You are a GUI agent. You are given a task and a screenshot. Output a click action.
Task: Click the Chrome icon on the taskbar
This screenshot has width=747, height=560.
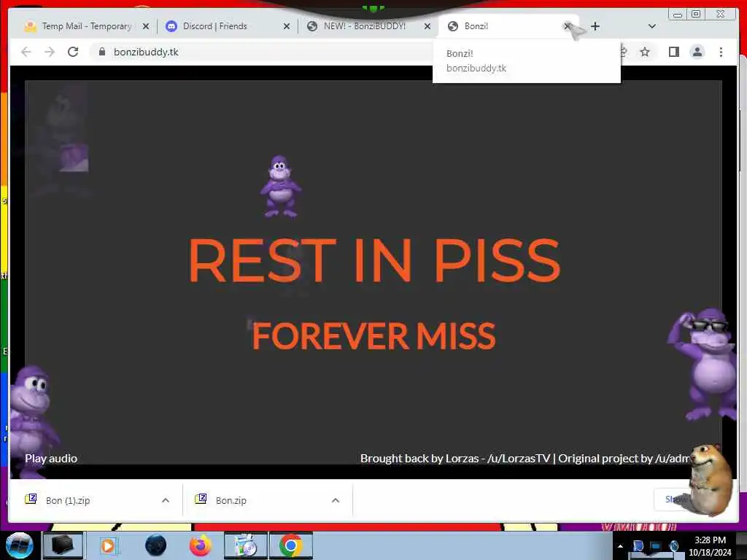(291, 545)
